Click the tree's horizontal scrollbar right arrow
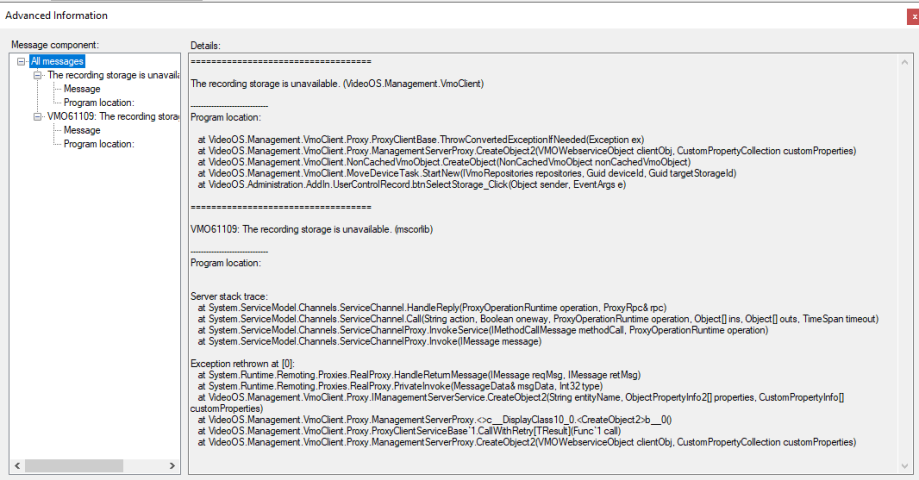Screen dimensions: 919x480 pyautogui.click(x=174, y=466)
